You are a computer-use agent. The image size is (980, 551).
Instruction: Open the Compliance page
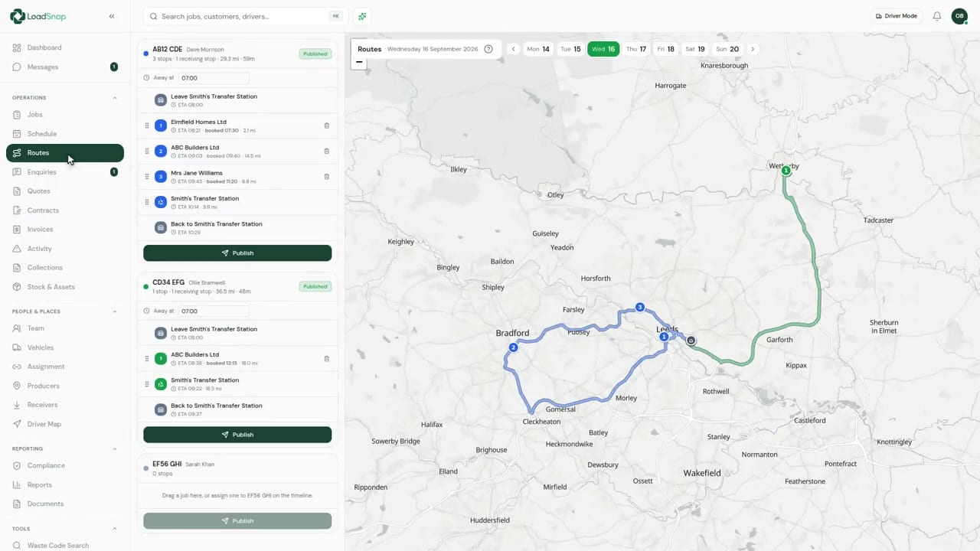65,465
